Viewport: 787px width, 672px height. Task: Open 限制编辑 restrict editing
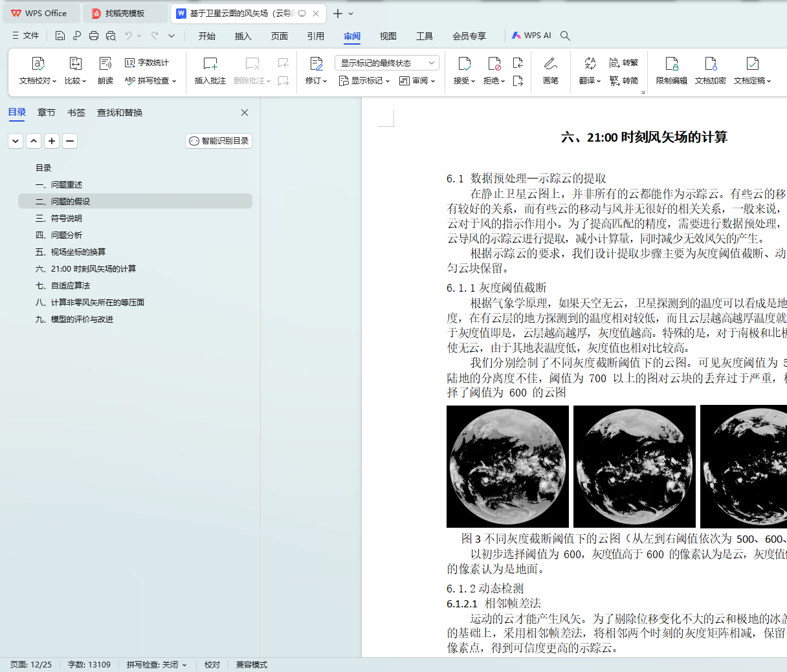coord(672,71)
